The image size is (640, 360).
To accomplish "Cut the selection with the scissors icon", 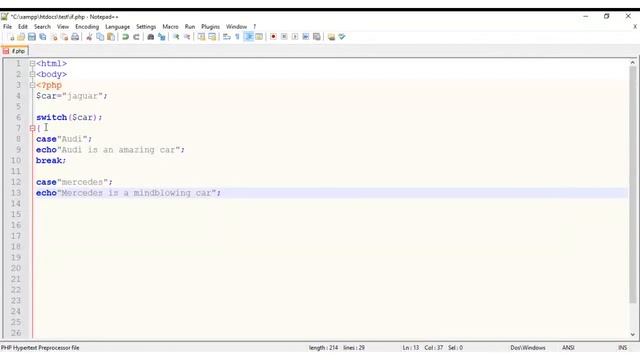I will pyautogui.click(x=89, y=37).
